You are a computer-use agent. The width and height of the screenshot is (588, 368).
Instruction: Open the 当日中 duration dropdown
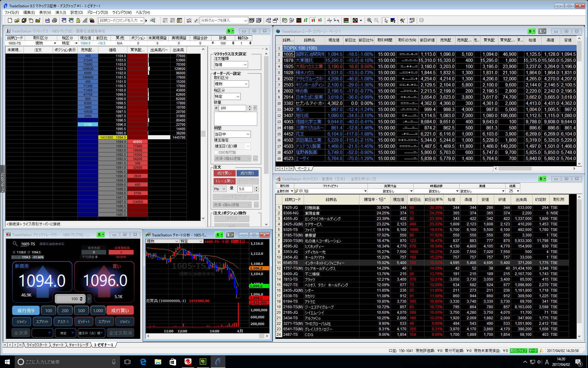click(x=232, y=134)
